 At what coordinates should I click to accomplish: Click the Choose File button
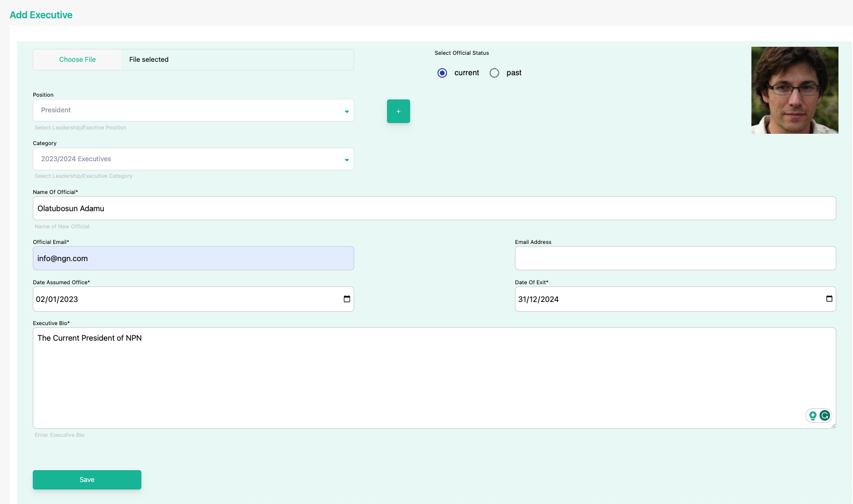click(x=77, y=60)
